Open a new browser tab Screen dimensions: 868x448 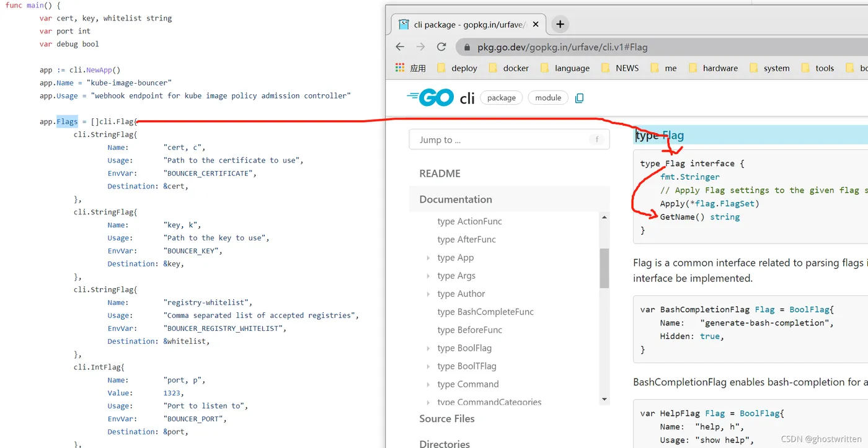click(x=560, y=24)
